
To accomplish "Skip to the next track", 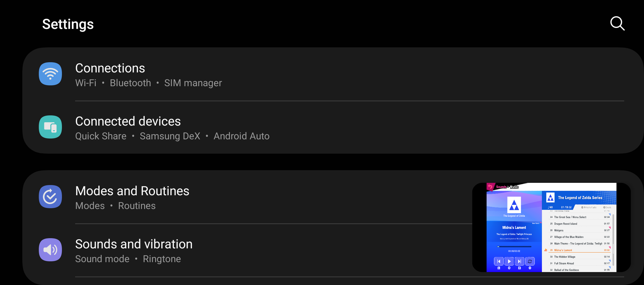I will point(519,261).
